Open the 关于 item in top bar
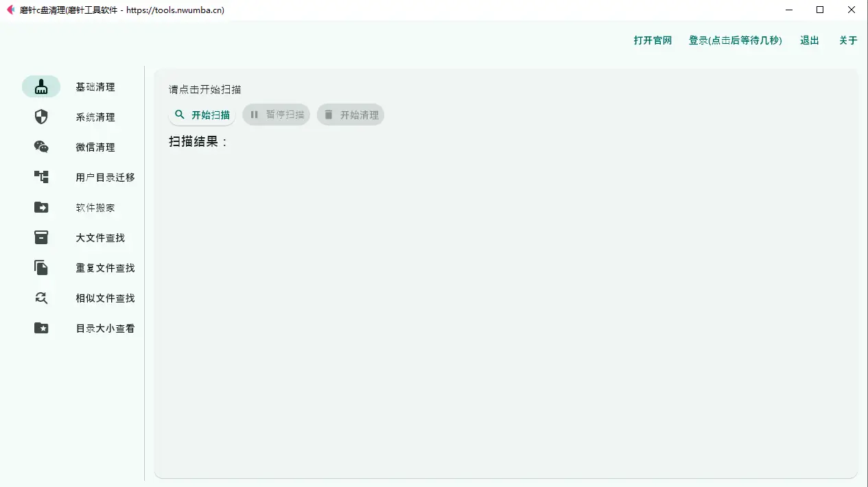 pos(848,40)
